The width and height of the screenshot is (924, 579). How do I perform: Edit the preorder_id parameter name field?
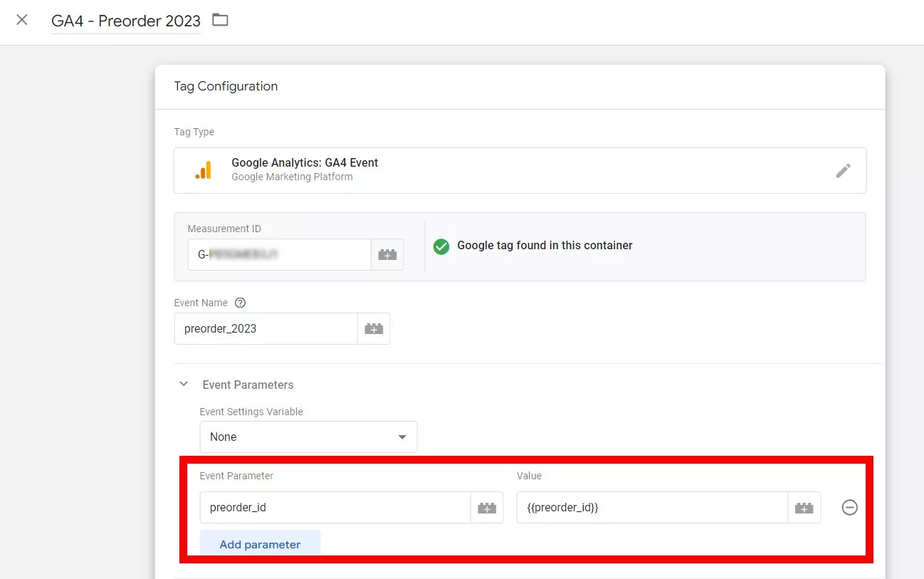tap(335, 508)
